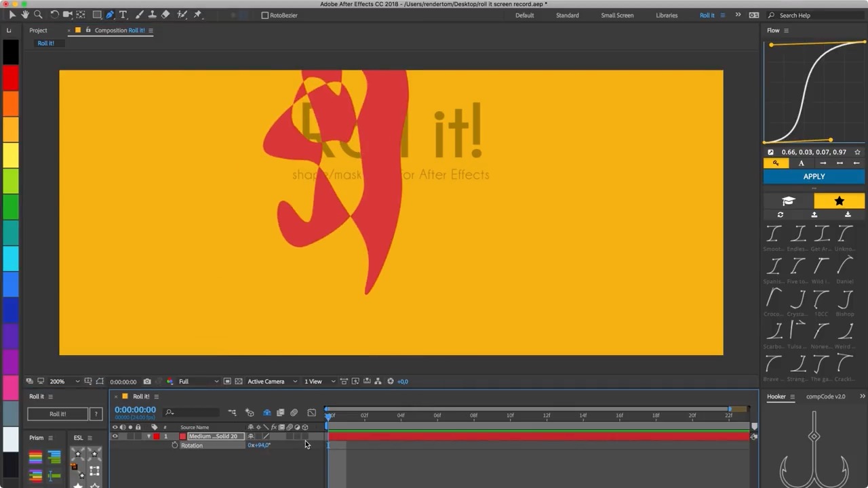Pick the red color swatch in left palette
The width and height of the screenshot is (868, 488).
click(x=11, y=79)
